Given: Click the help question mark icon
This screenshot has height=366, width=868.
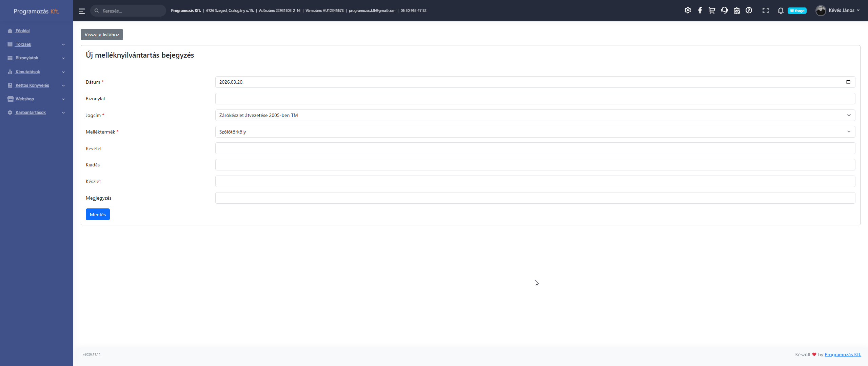Looking at the screenshot, I should pos(749,11).
